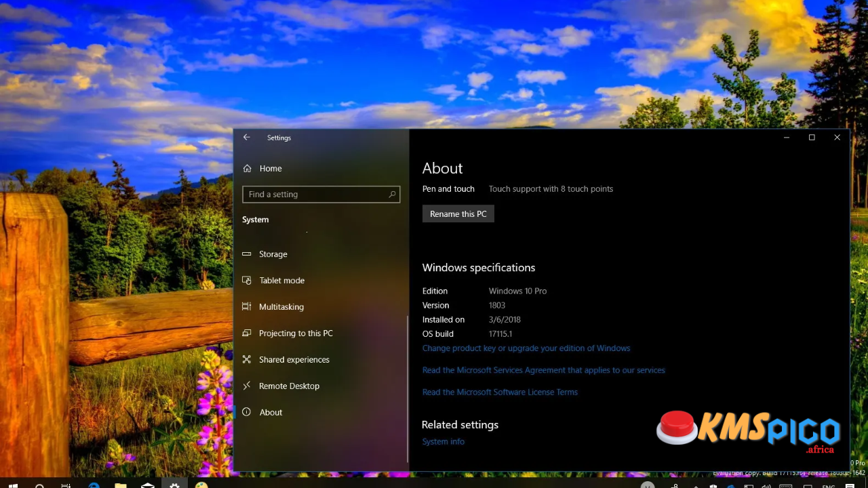Click Touch support with 8 touch points
The height and width of the screenshot is (488, 868).
coord(551,189)
